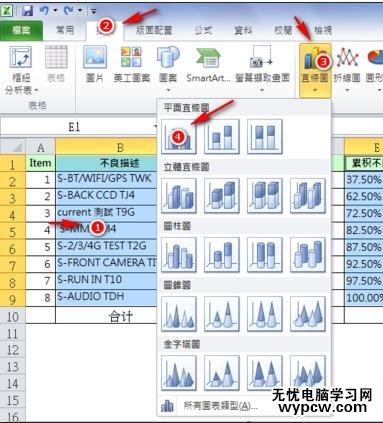Choose 100% stacked pyramid chart
The width and height of the screenshot is (383, 423).
(265, 373)
